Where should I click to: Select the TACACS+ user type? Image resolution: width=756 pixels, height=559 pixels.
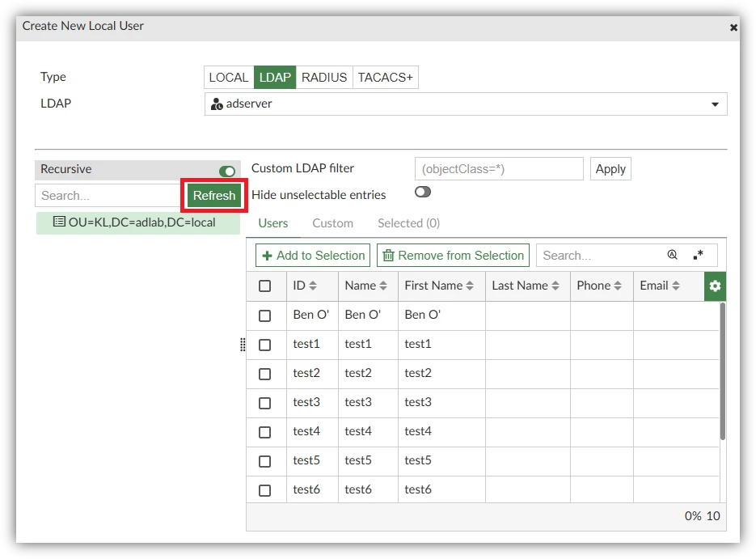tap(385, 77)
